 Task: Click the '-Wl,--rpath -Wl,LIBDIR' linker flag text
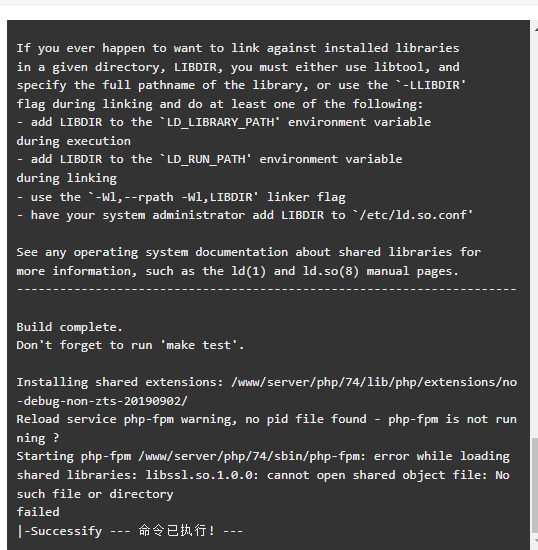click(173, 197)
